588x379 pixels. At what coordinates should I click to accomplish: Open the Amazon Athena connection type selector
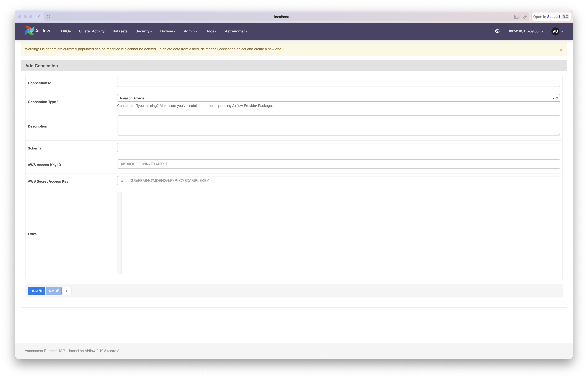pyautogui.click(x=338, y=98)
